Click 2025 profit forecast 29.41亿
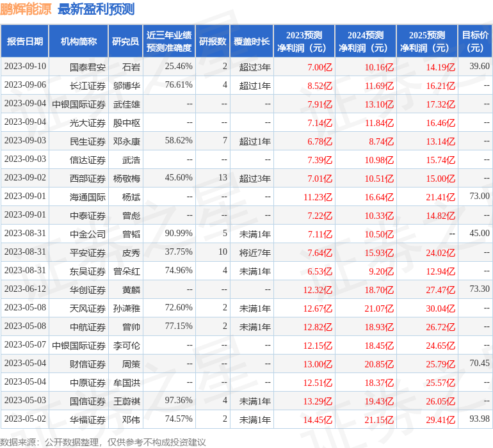The width and height of the screenshot is (493, 448). click(x=440, y=419)
